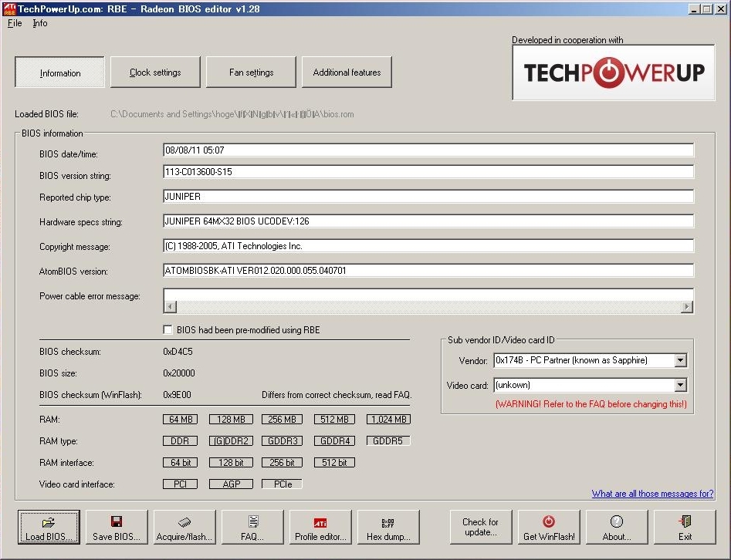Click the GDDR3 RAM type indicator
This screenshot has width=731, height=560.
[282, 440]
